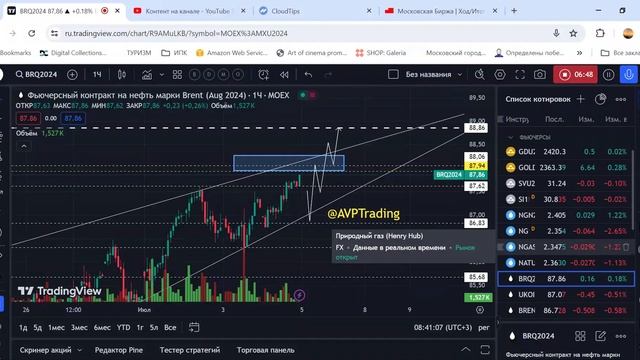This screenshot has height=360, width=640.
Task: Select SVU2 watchlist row
Action: coord(566,183)
